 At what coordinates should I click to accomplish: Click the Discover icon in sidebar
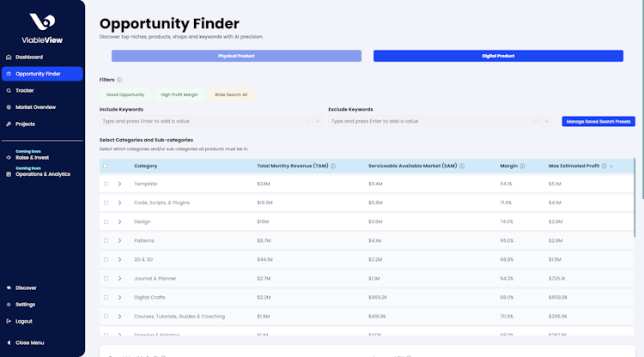pyautogui.click(x=9, y=287)
